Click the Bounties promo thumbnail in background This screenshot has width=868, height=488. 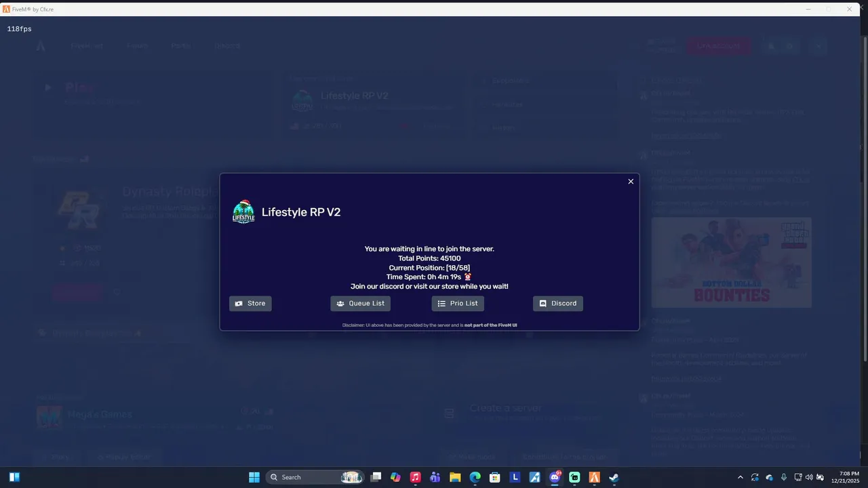(731, 262)
